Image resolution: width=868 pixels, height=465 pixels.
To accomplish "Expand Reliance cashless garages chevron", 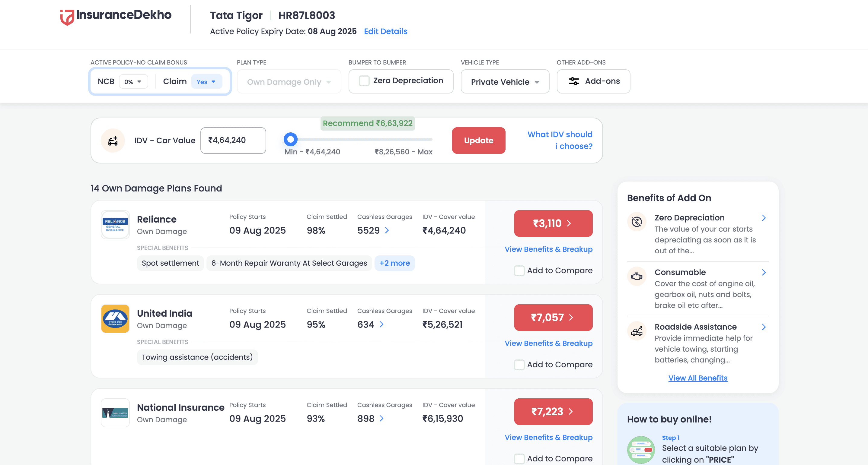I will pyautogui.click(x=387, y=230).
